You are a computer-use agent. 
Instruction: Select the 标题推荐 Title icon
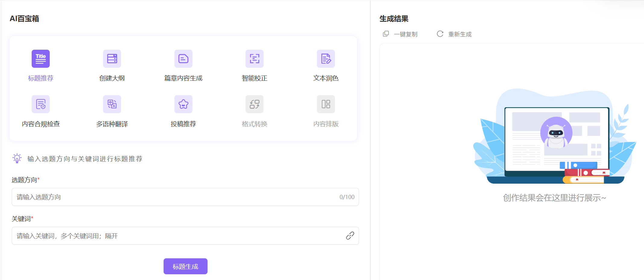pos(41,59)
